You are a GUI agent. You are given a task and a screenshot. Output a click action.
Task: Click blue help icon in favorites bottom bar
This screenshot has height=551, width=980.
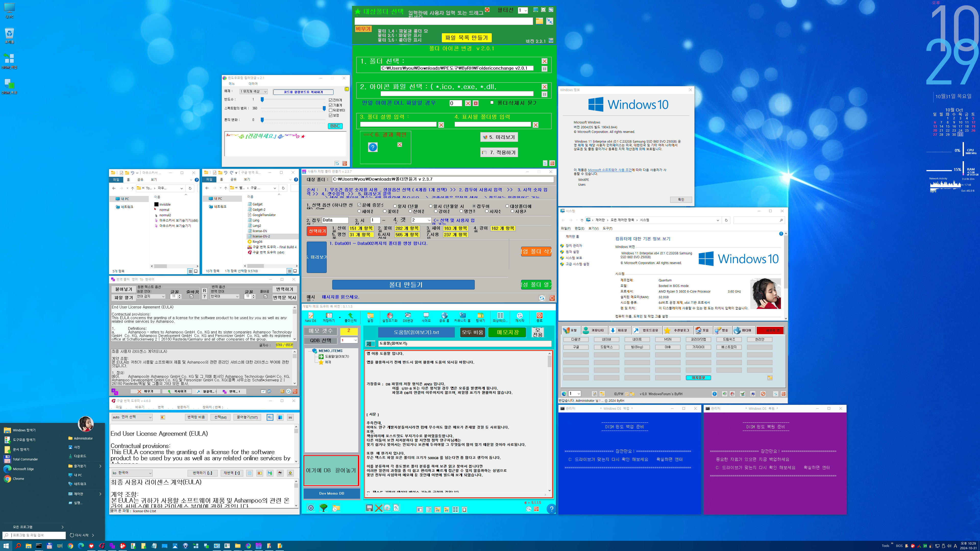715,394
